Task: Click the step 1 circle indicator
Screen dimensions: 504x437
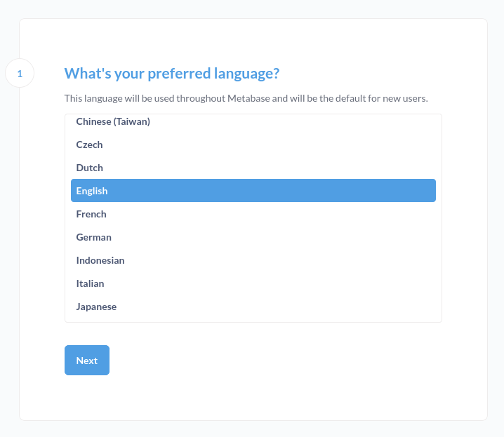Action: (20, 73)
